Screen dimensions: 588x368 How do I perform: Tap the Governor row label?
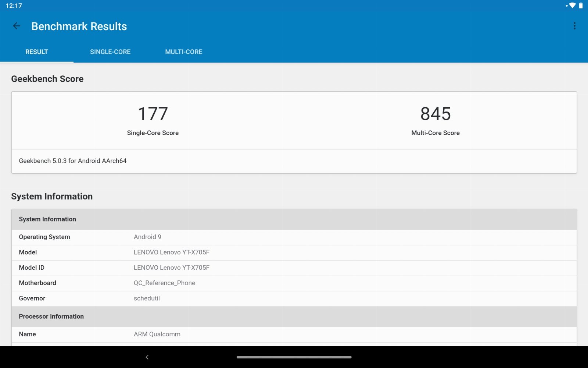(x=32, y=298)
